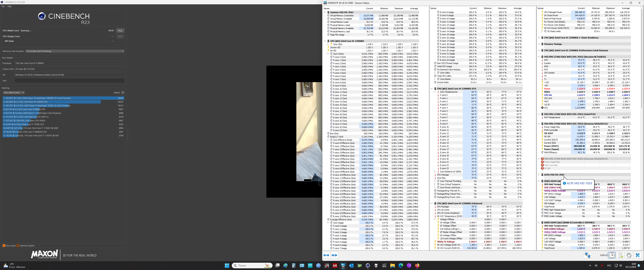644x270 pixels.
Task: Click the clock icon to reset elapsed timer
Action: click(x=611, y=255)
